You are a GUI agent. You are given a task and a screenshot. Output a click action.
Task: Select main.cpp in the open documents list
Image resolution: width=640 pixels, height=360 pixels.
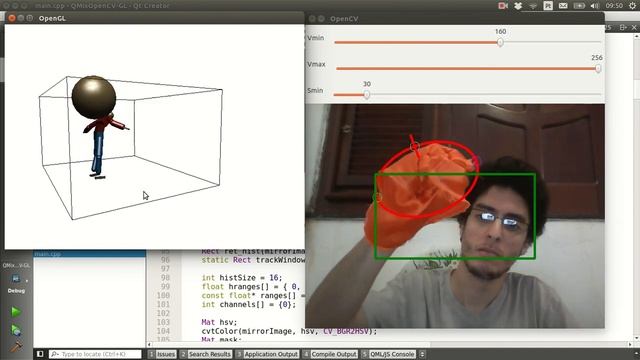point(89,253)
